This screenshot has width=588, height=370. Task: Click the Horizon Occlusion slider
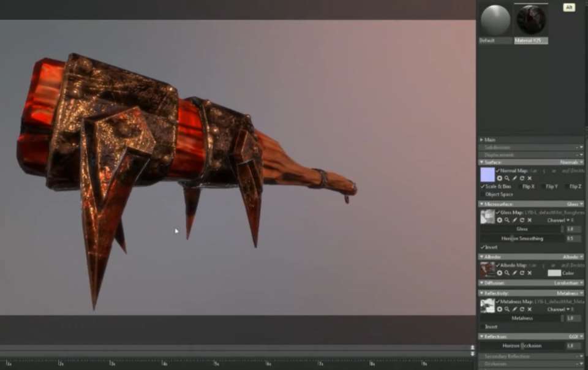(x=522, y=345)
